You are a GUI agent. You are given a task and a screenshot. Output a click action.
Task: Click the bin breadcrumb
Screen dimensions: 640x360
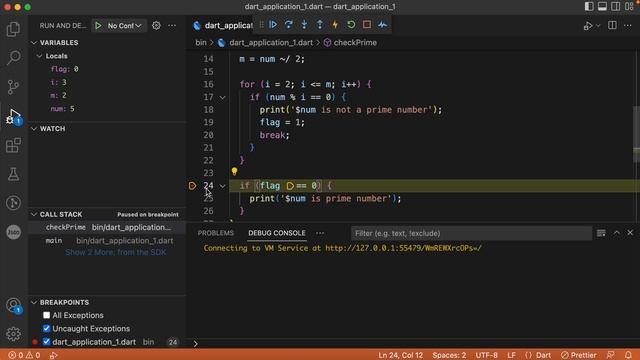[x=201, y=42]
